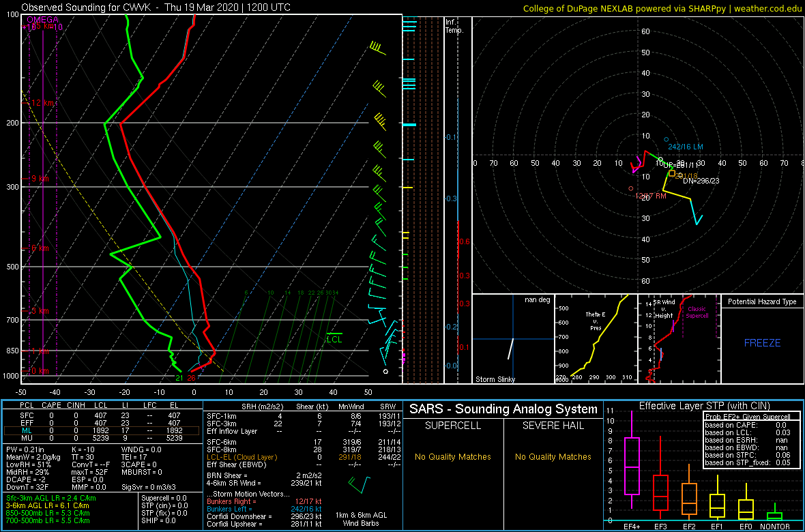Click the red EF3 box plot
The width and height of the screenshot is (805, 532).
tap(661, 492)
